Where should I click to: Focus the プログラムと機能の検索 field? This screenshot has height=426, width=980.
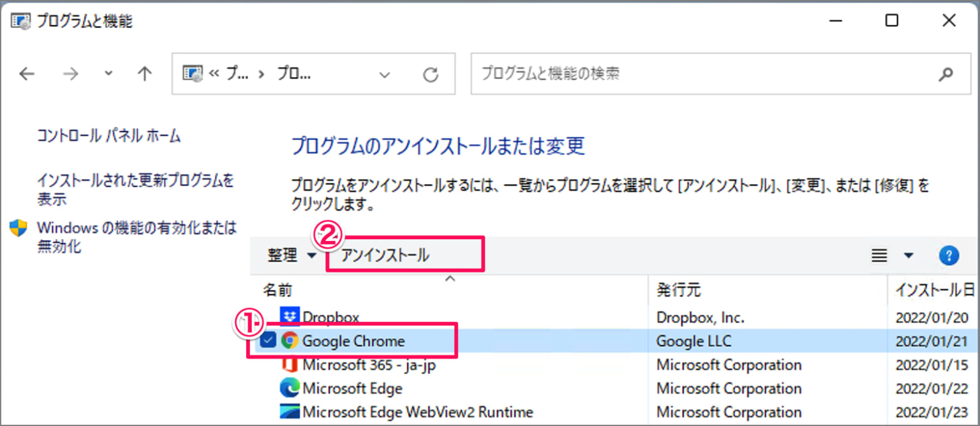tap(703, 74)
